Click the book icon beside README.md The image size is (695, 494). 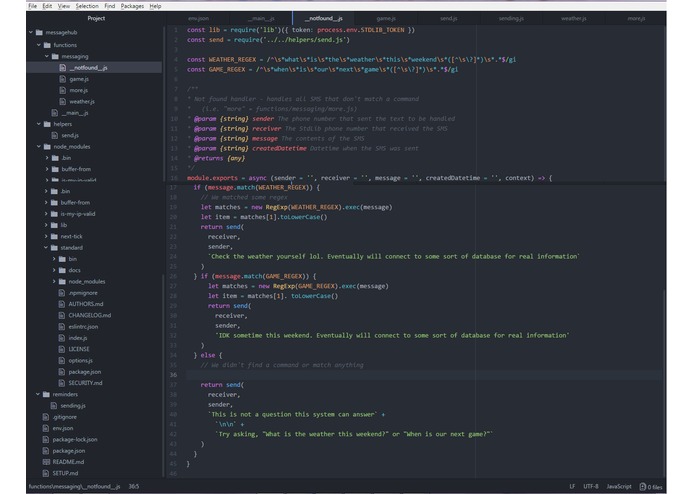pyautogui.click(x=46, y=462)
